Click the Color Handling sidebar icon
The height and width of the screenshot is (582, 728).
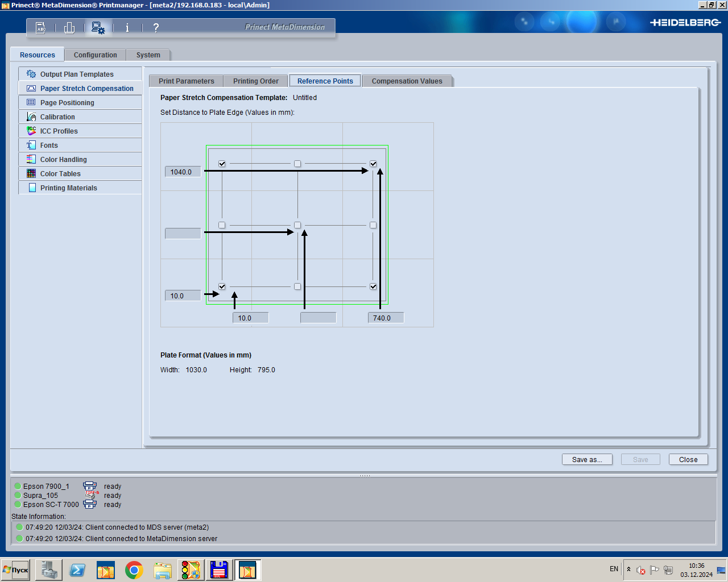[x=31, y=160]
